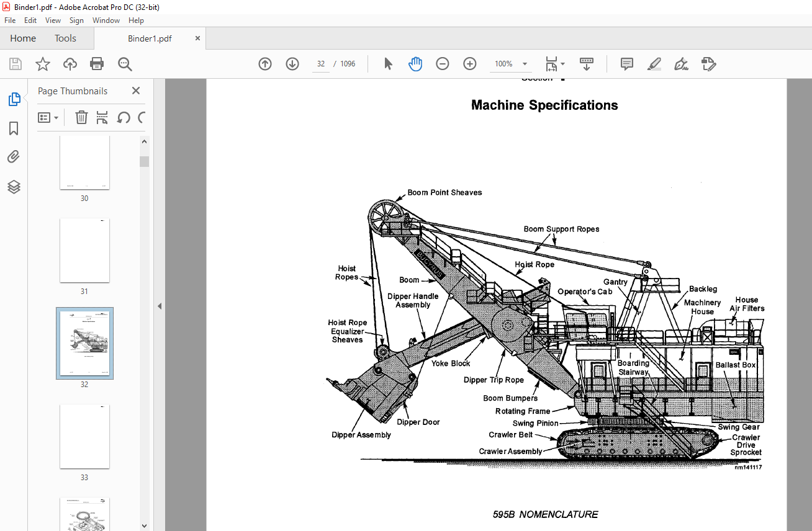Activate the selection arrow tool
This screenshot has height=531, width=812.
coord(389,64)
